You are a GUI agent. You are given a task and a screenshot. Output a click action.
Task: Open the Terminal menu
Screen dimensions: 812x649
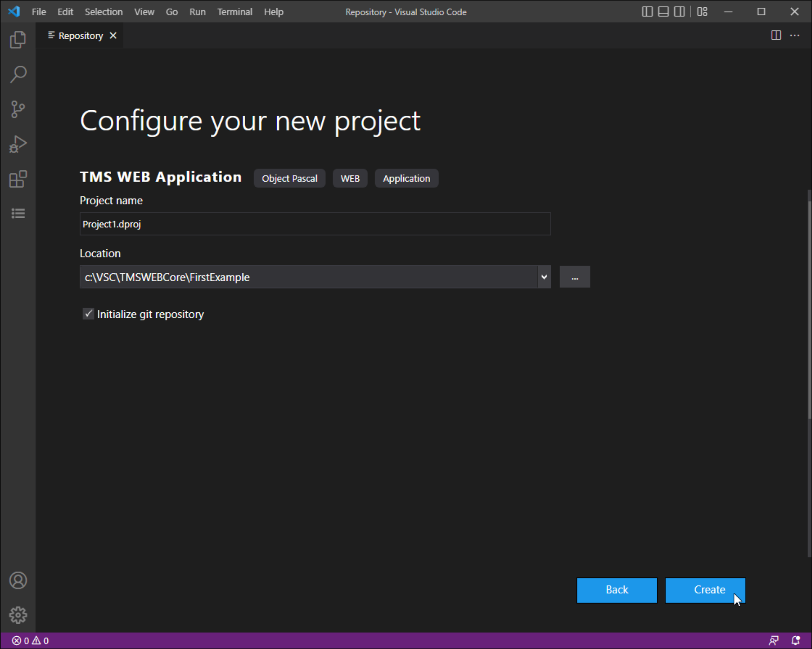235,12
